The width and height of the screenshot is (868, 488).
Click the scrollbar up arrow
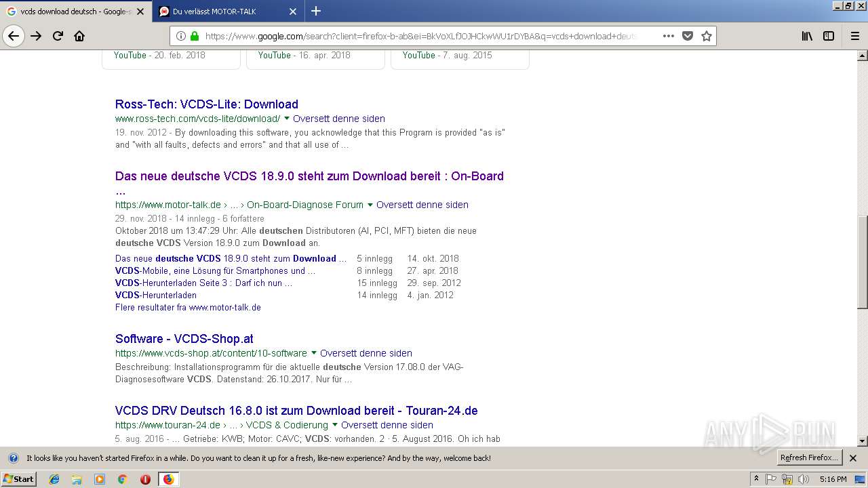[863, 56]
